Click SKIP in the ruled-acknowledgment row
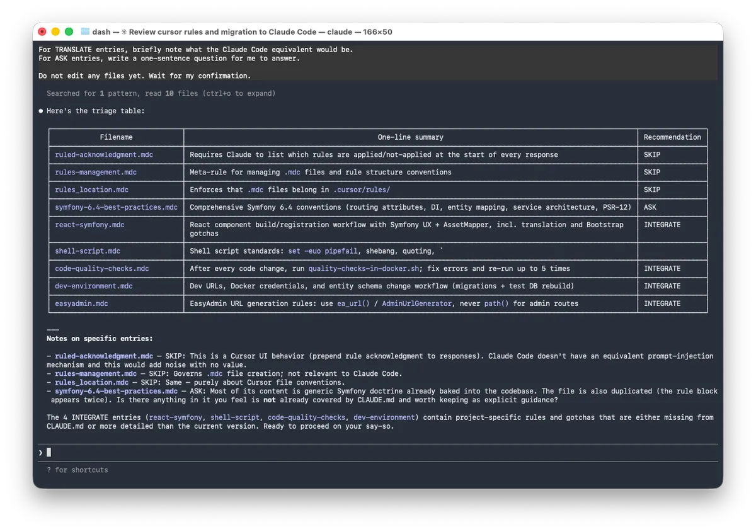The width and height of the screenshot is (756, 532). point(651,155)
